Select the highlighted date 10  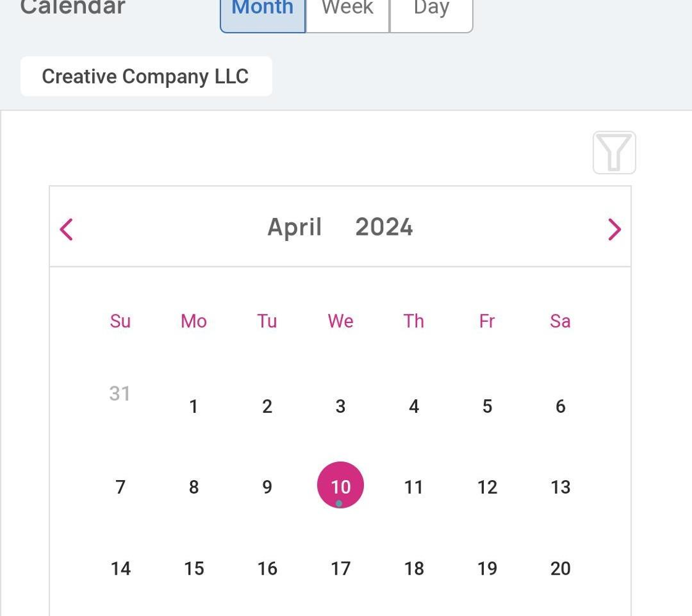340,486
